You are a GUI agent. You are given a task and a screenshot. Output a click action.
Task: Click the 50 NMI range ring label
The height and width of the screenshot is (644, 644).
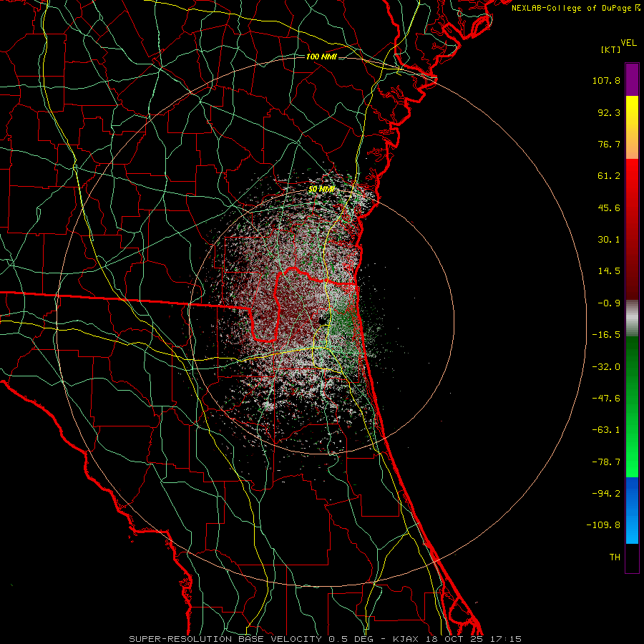(x=321, y=190)
